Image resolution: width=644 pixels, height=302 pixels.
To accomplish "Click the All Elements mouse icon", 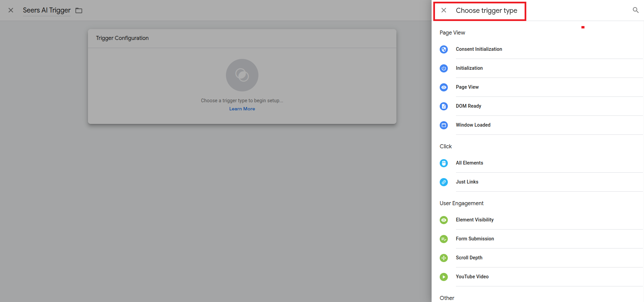I will (x=444, y=163).
